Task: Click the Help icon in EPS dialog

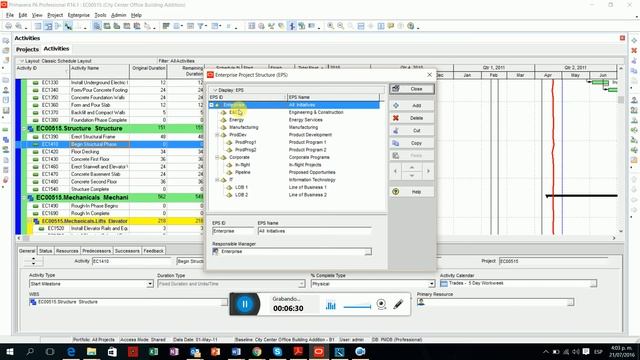Action: pos(396,192)
